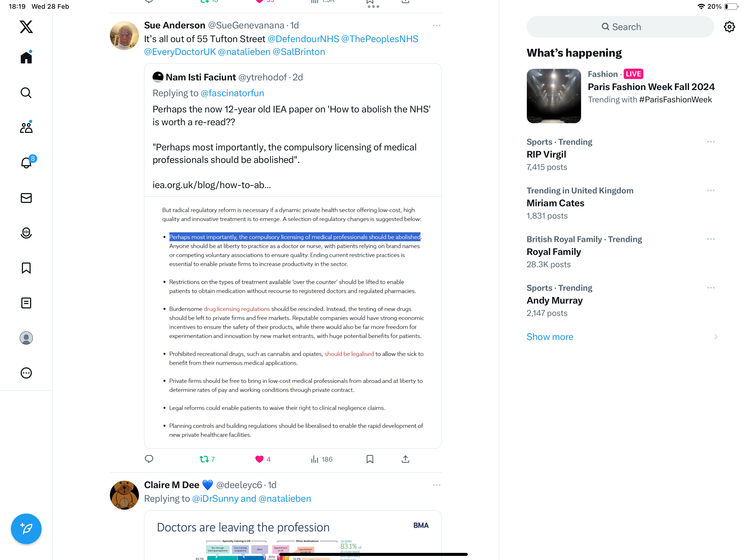Viewport: 747px width, 560px height.
Task: Open the More circle menu in sidebar
Action: point(26,373)
